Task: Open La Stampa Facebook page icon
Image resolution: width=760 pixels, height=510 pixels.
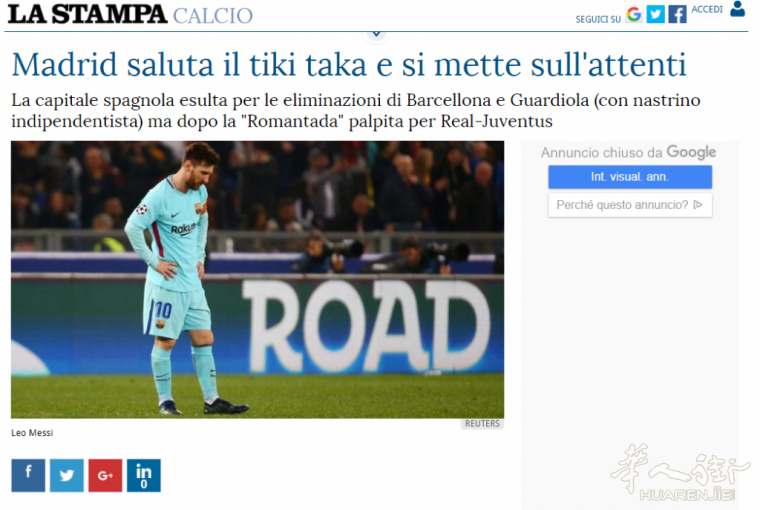Action: (x=677, y=14)
